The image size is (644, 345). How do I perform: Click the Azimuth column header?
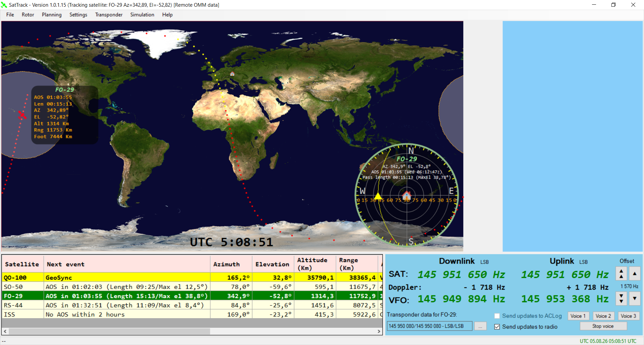click(231, 264)
